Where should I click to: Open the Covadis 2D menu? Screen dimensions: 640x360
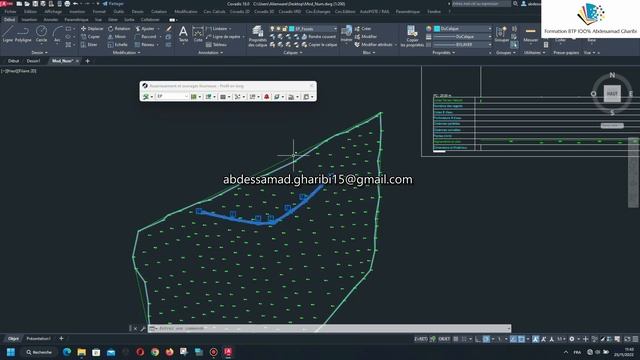[239, 11]
